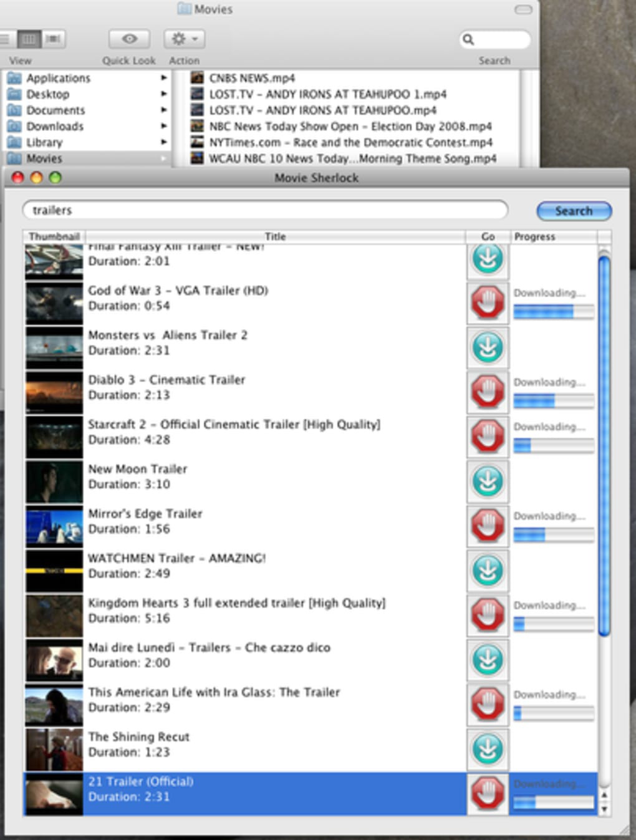
Task: Select LOST.TV ANDY IRONS AT TEAHUPOO 1.mp4
Action: [328, 94]
